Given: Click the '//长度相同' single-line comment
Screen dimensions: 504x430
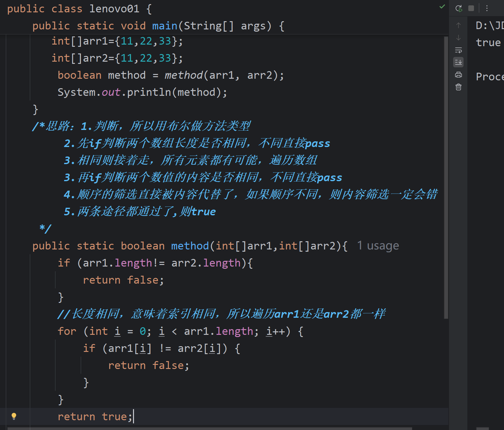Looking at the screenshot, I should pyautogui.click(x=222, y=314).
